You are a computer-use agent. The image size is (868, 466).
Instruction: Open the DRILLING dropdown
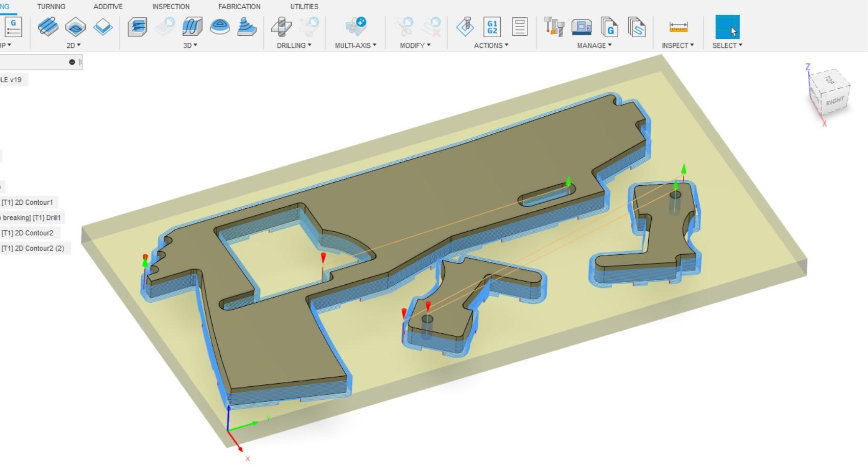(x=294, y=45)
